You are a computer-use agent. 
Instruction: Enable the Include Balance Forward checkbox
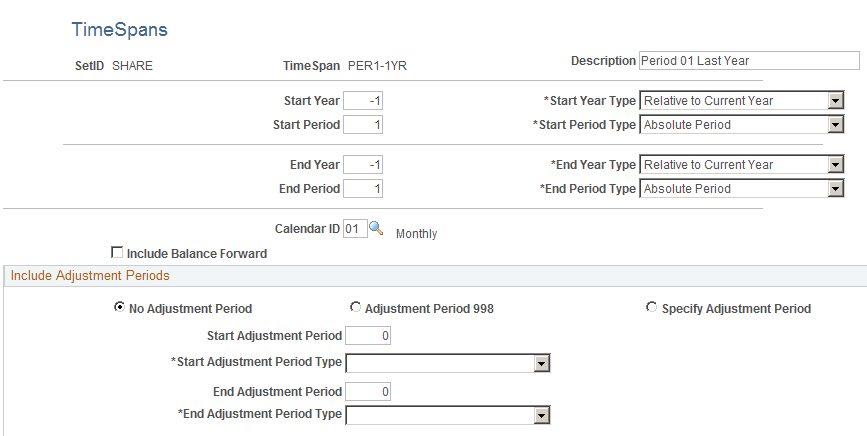[x=117, y=253]
